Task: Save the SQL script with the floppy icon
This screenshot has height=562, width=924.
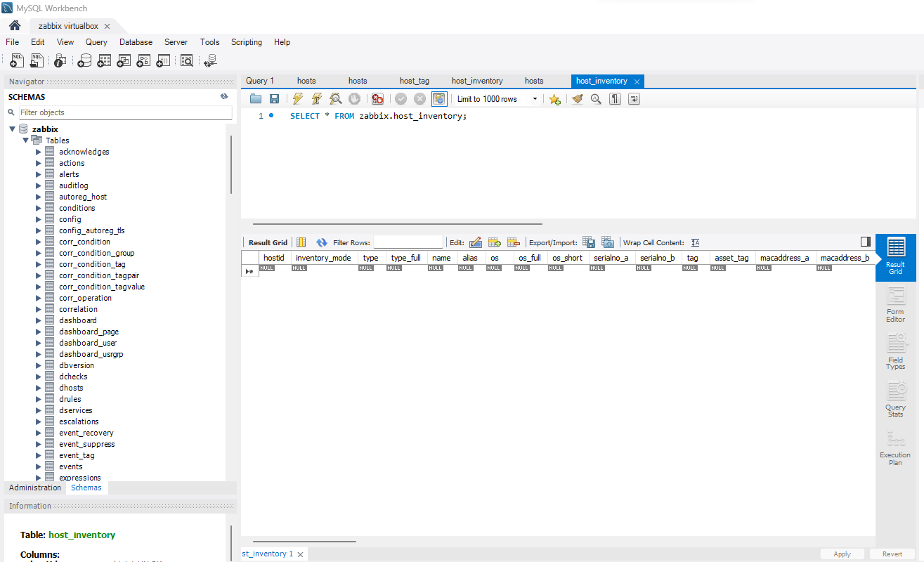Action: click(275, 99)
